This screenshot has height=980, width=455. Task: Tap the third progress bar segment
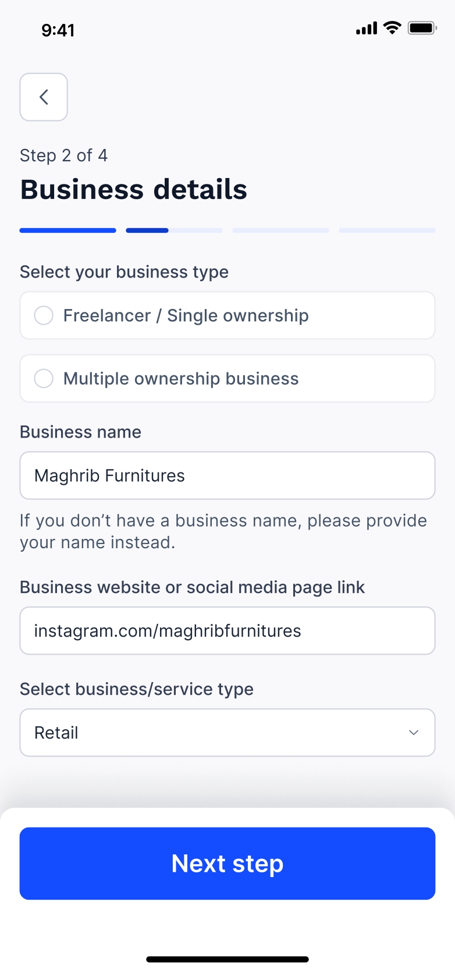click(x=280, y=230)
